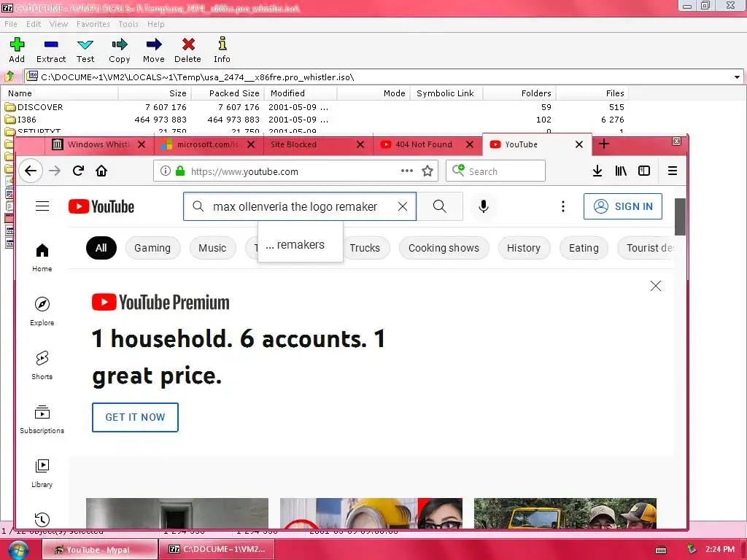Click the browser Forward arrow
747x560 pixels.
tap(55, 171)
